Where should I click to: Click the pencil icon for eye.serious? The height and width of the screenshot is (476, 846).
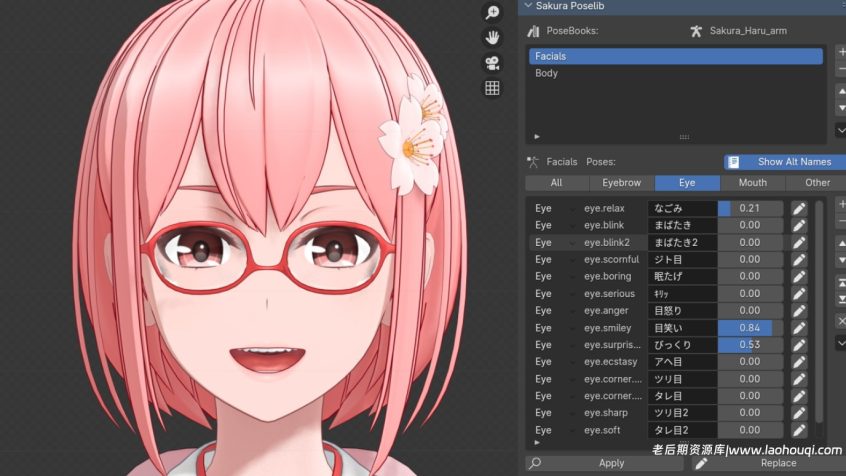click(x=799, y=294)
